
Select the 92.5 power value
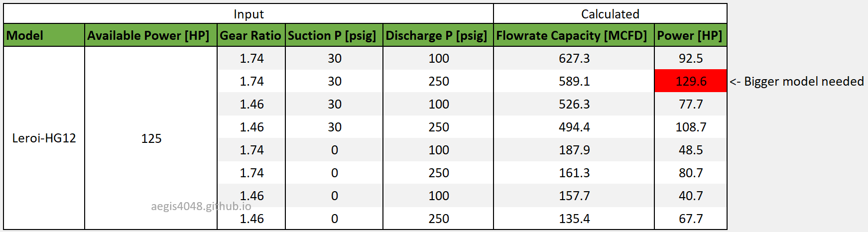coord(691,58)
